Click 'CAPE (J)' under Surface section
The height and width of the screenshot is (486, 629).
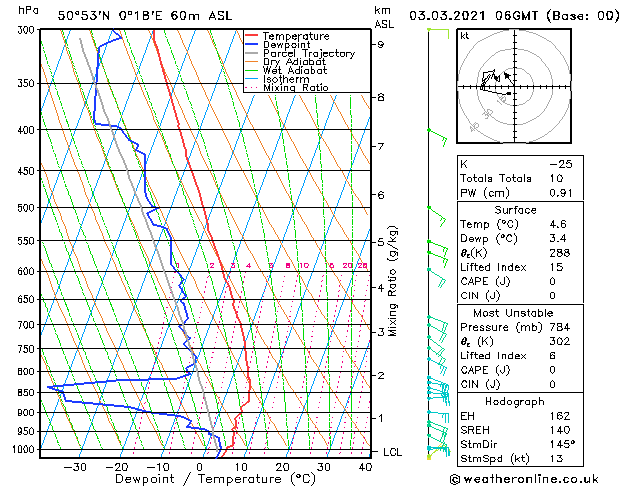click(x=485, y=281)
